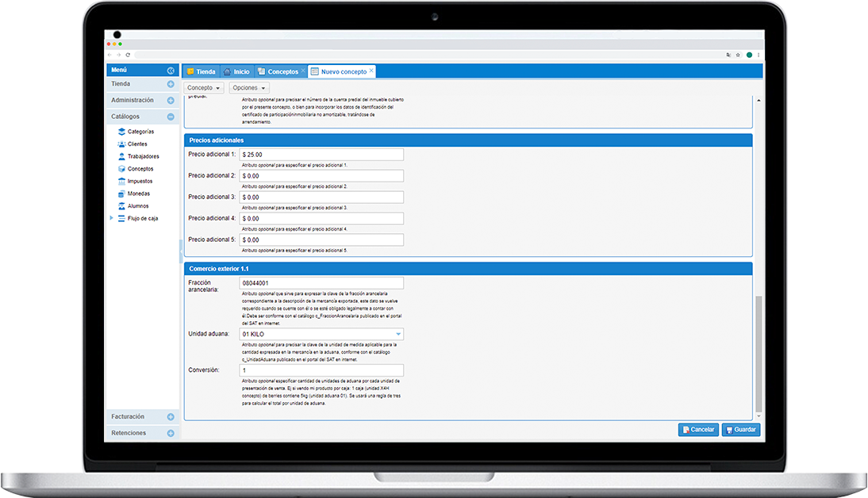Open the Concepto toolbar menu

[204, 88]
